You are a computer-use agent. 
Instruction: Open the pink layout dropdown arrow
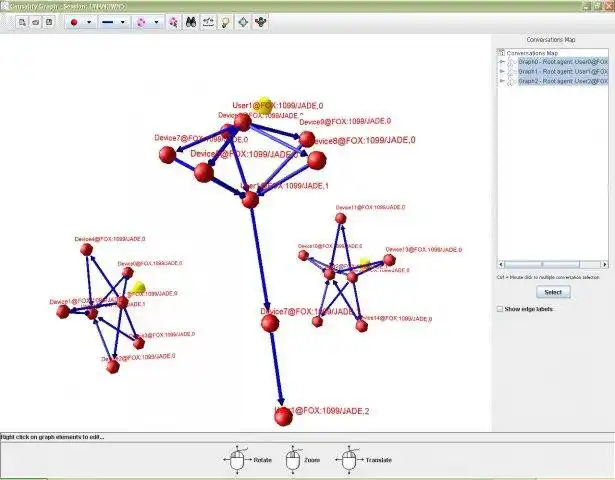pyautogui.click(x=156, y=22)
